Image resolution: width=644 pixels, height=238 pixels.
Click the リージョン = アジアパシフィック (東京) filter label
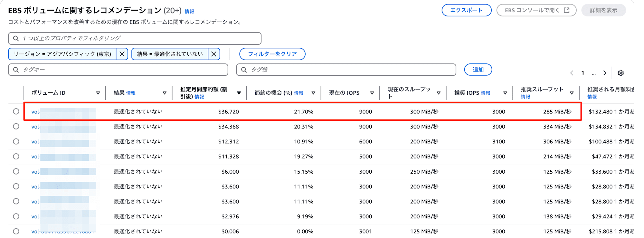pyautogui.click(x=62, y=54)
